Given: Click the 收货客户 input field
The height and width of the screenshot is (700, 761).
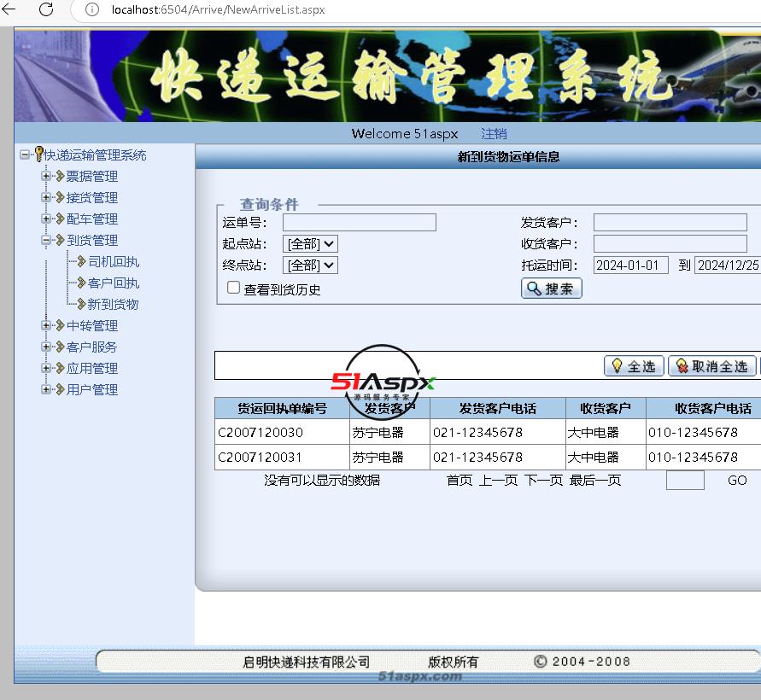Looking at the screenshot, I should tap(670, 243).
